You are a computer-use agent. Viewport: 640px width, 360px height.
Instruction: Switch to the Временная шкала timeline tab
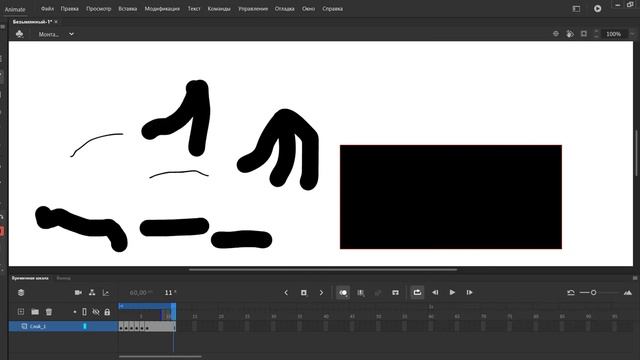[x=30, y=278]
